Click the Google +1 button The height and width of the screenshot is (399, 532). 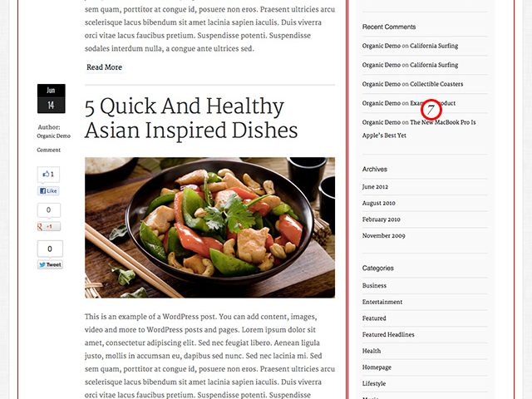(49, 227)
